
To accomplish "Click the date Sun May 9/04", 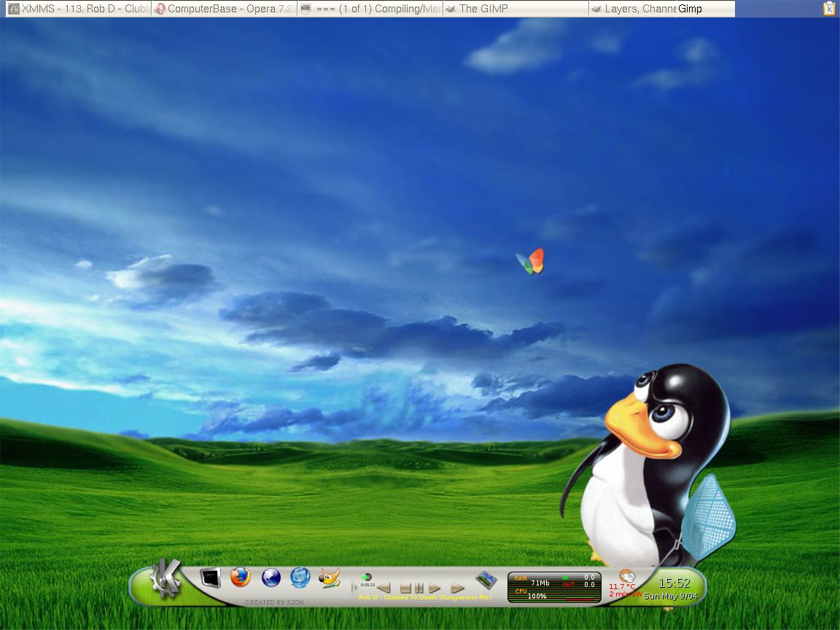I will tap(670, 596).
